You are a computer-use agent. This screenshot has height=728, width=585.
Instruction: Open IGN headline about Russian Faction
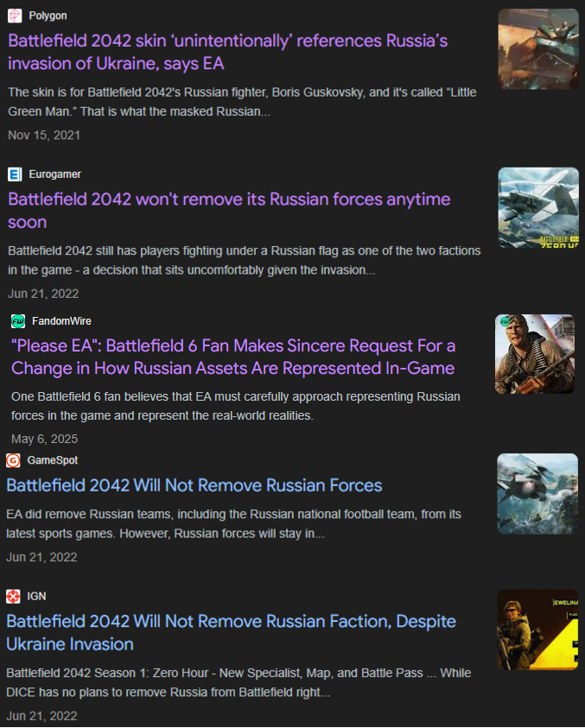(231, 632)
